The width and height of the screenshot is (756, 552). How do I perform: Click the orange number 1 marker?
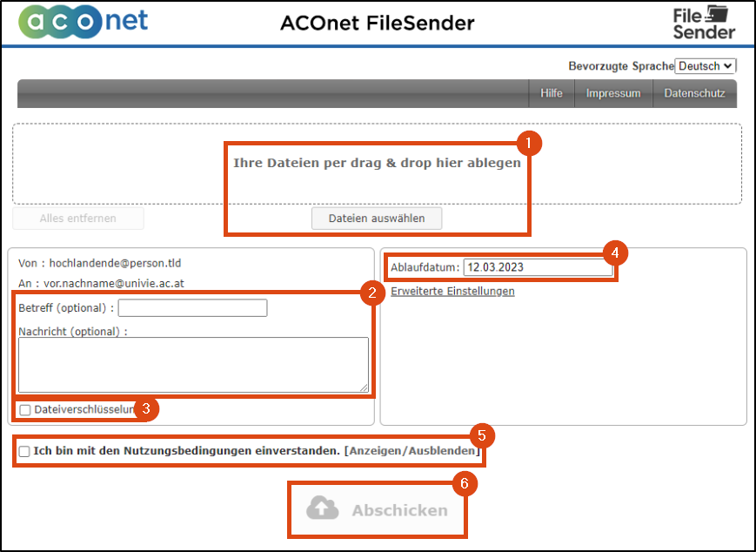[529, 143]
